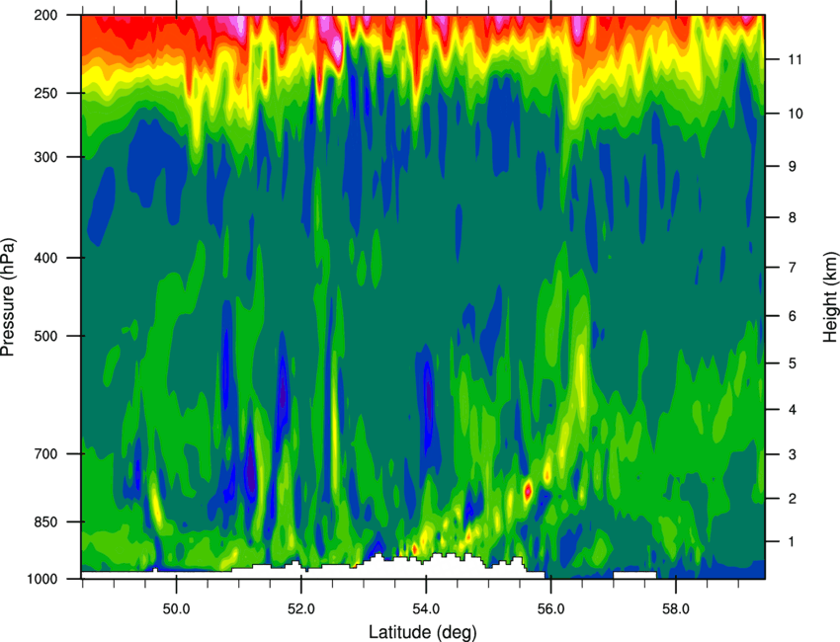840x642 pixels.
Task: Select the 200 pressure tick label
Action: point(46,15)
